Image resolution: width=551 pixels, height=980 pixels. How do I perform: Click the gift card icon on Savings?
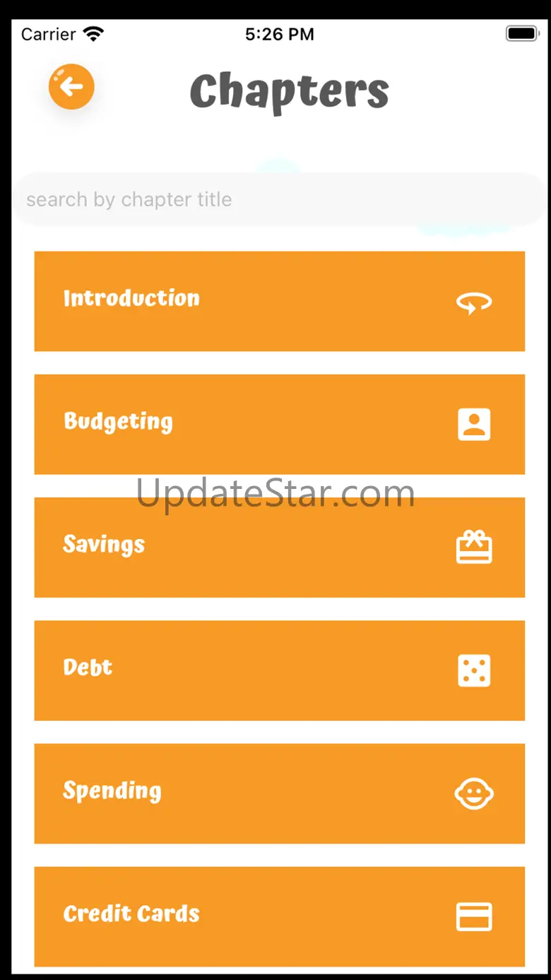[x=474, y=548]
